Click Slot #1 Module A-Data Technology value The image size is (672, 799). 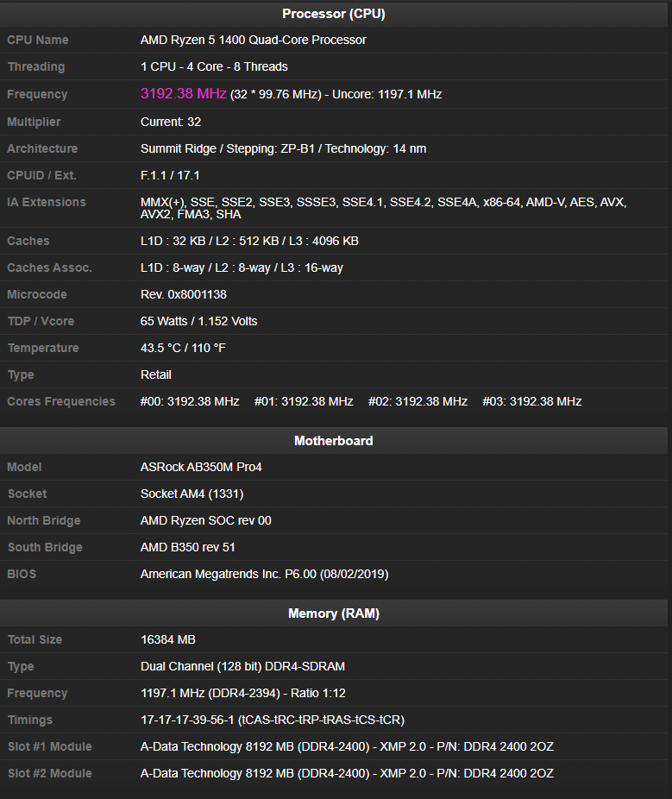(x=347, y=747)
